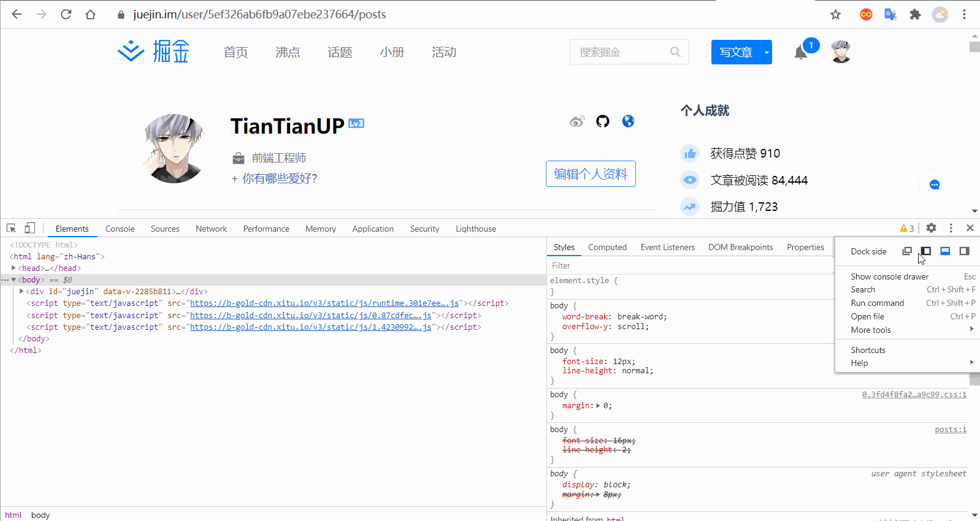Expand the div id juejin node
980x521 pixels.
(x=21, y=291)
